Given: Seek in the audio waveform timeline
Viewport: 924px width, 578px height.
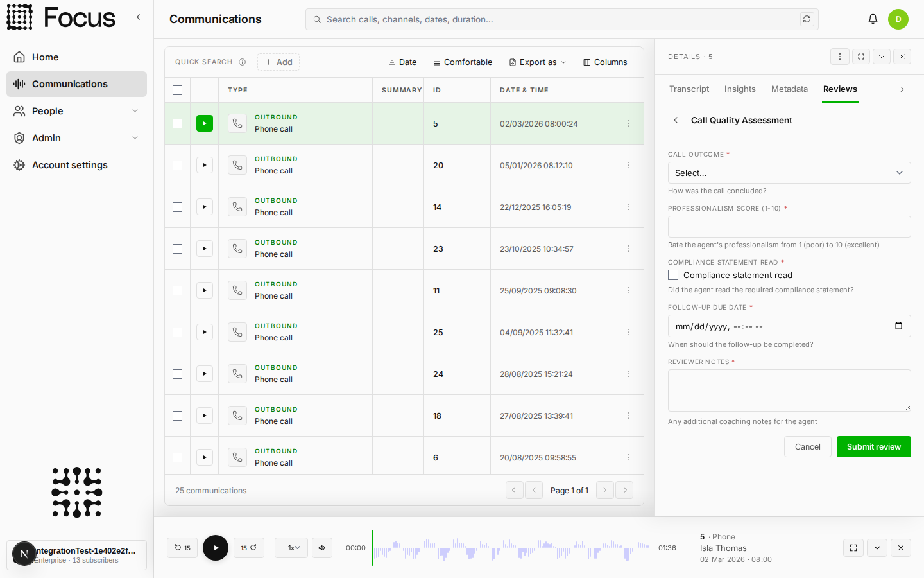Looking at the screenshot, I should coord(512,548).
